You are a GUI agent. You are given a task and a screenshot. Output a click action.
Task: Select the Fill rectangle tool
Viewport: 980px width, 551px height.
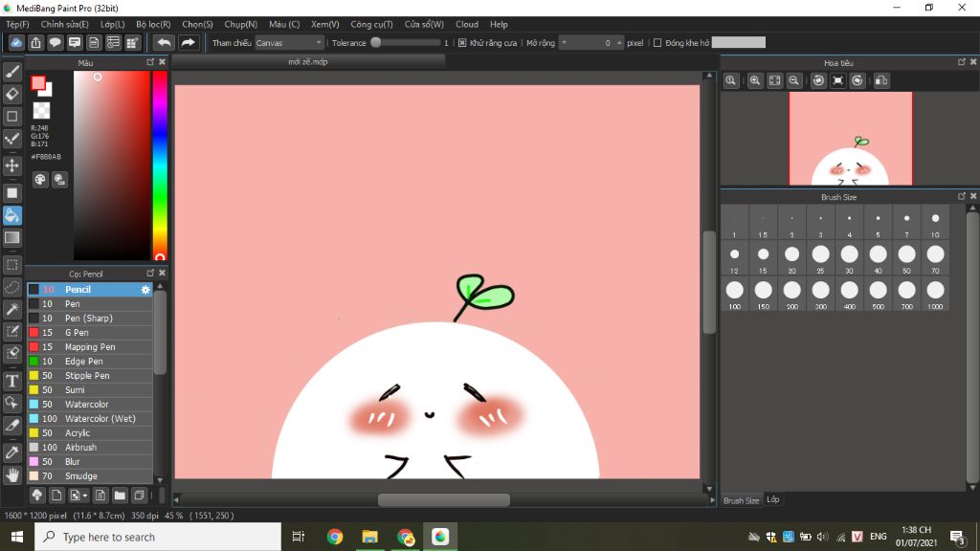[11, 193]
